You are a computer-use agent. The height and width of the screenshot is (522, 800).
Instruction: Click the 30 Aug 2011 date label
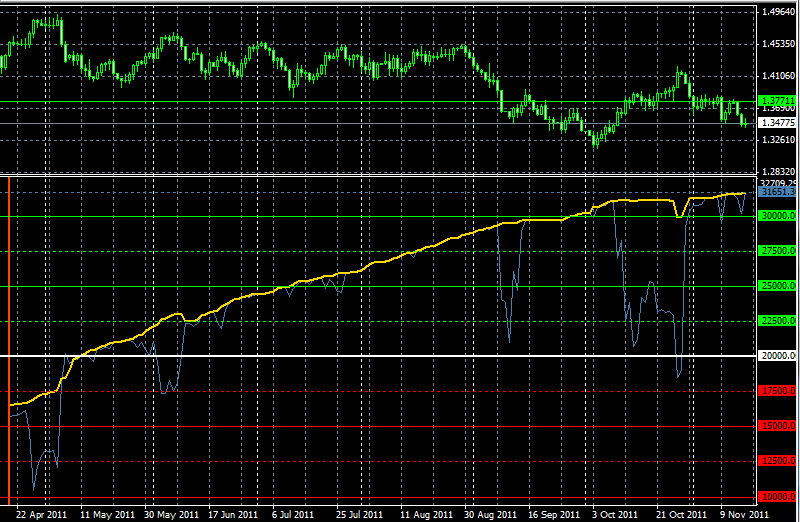coord(491,514)
